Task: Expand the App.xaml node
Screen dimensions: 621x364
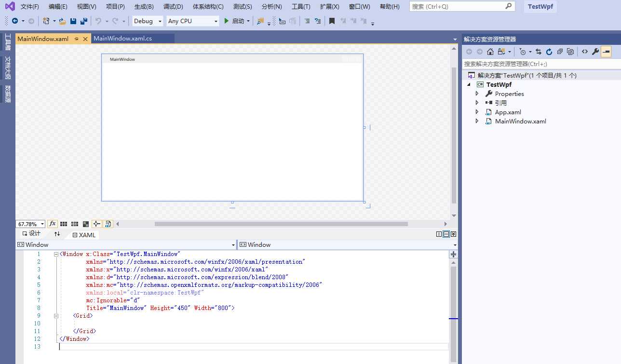Action: [x=477, y=112]
